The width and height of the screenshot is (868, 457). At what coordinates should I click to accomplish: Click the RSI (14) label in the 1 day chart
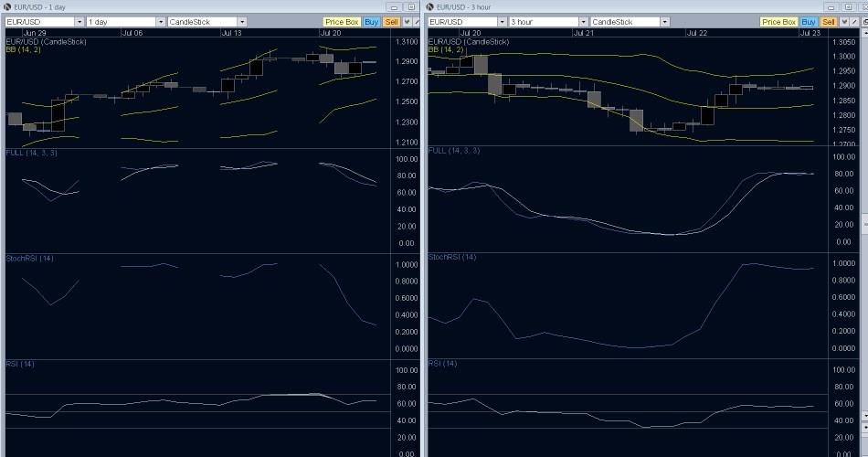click(x=20, y=364)
